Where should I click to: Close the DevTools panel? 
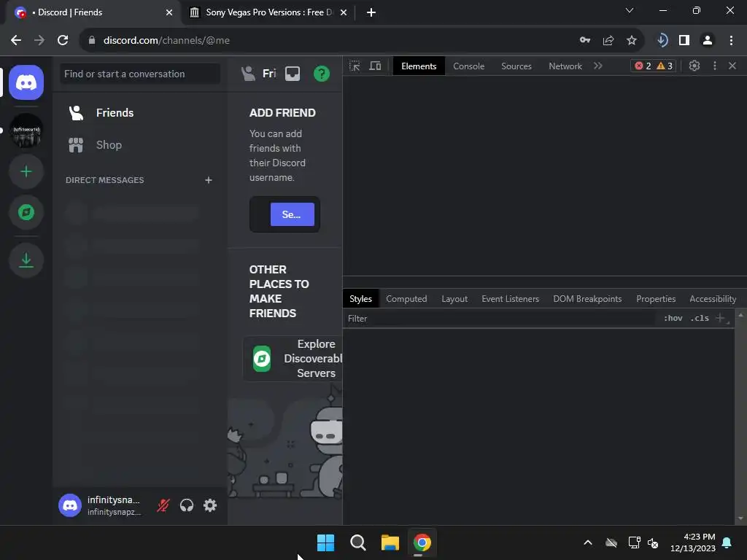(x=732, y=66)
